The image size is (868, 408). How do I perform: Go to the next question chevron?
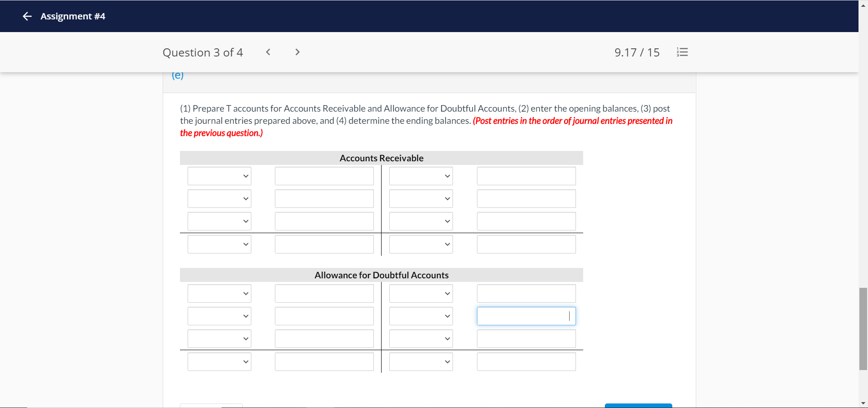tap(297, 52)
